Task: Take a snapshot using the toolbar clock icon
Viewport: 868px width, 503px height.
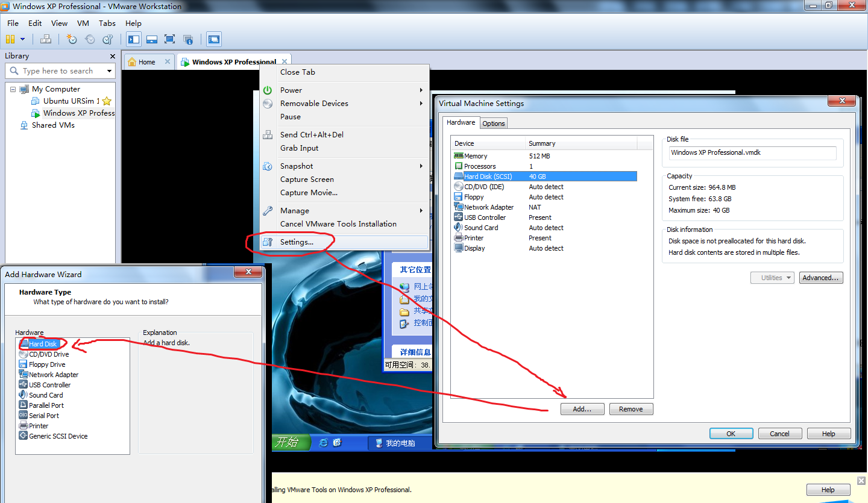Action: [72, 39]
